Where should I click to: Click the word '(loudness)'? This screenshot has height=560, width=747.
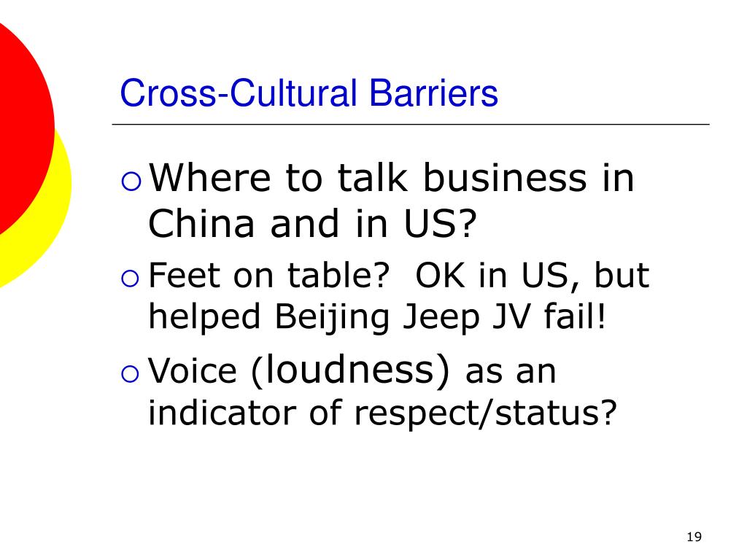click(x=350, y=370)
